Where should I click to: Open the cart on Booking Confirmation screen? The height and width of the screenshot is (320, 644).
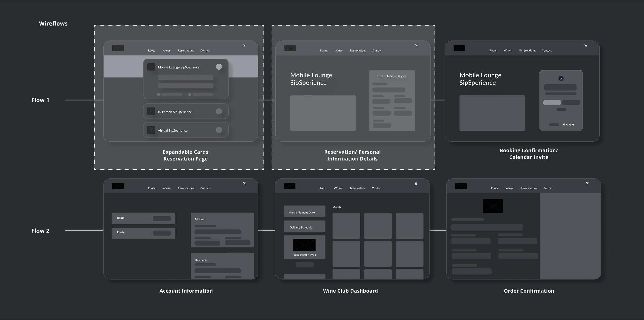click(586, 46)
